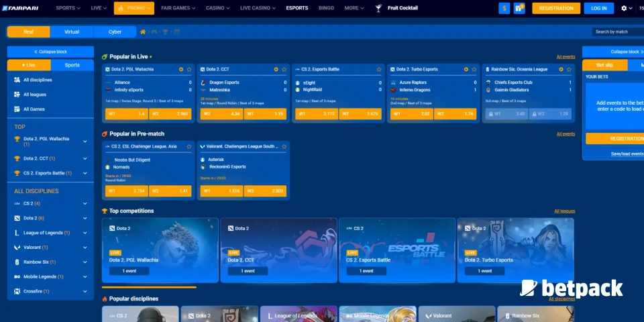Click live stream icon on Dota 2. PGL Wallachia card
Viewport: 644px width, 322px height.
point(180,69)
